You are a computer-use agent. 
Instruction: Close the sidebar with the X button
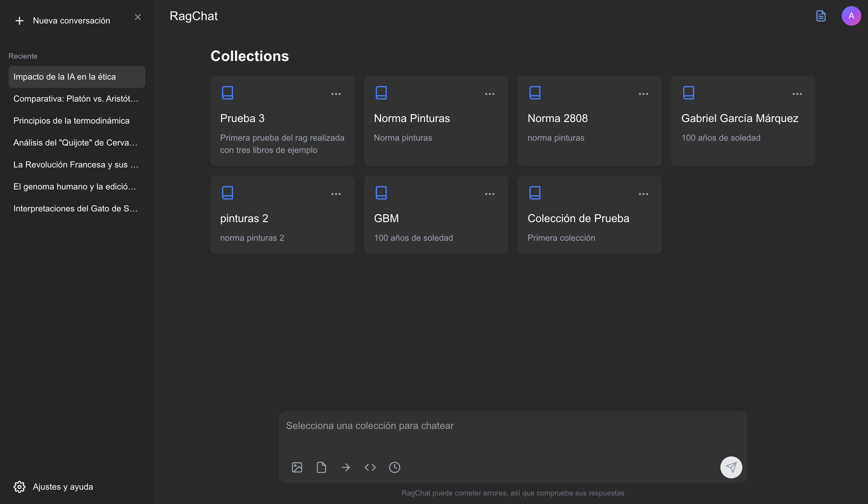pyautogui.click(x=138, y=17)
